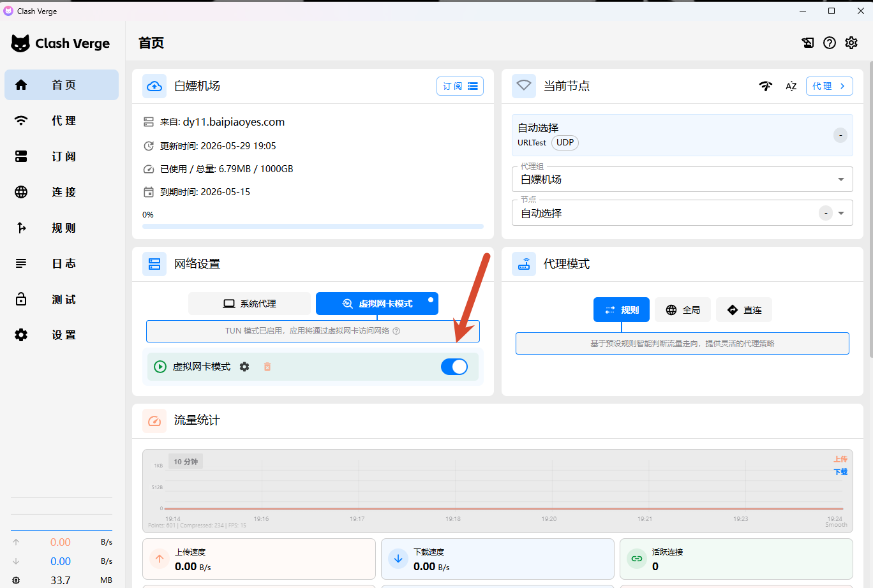Click the 下载速度 stat card
The image size is (873, 588).
498,559
